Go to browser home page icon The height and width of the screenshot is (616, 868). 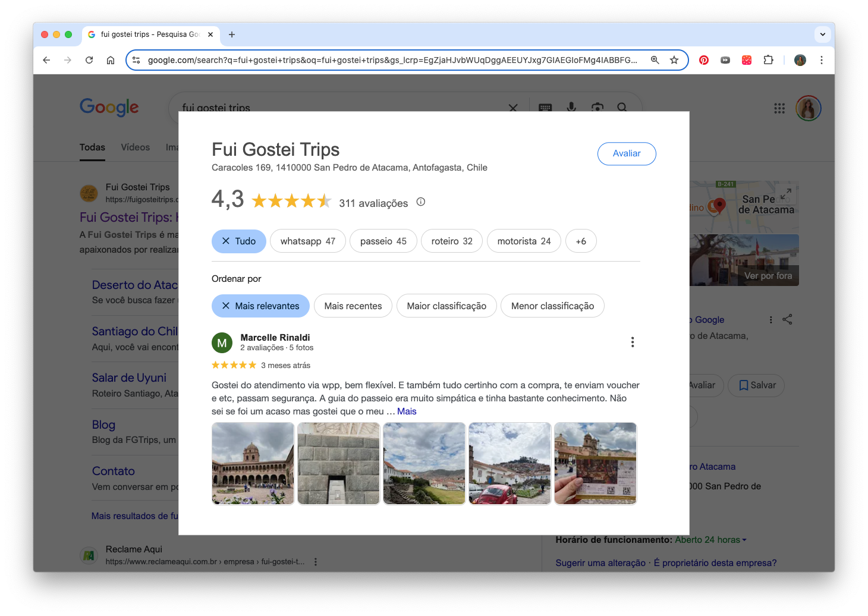click(111, 60)
